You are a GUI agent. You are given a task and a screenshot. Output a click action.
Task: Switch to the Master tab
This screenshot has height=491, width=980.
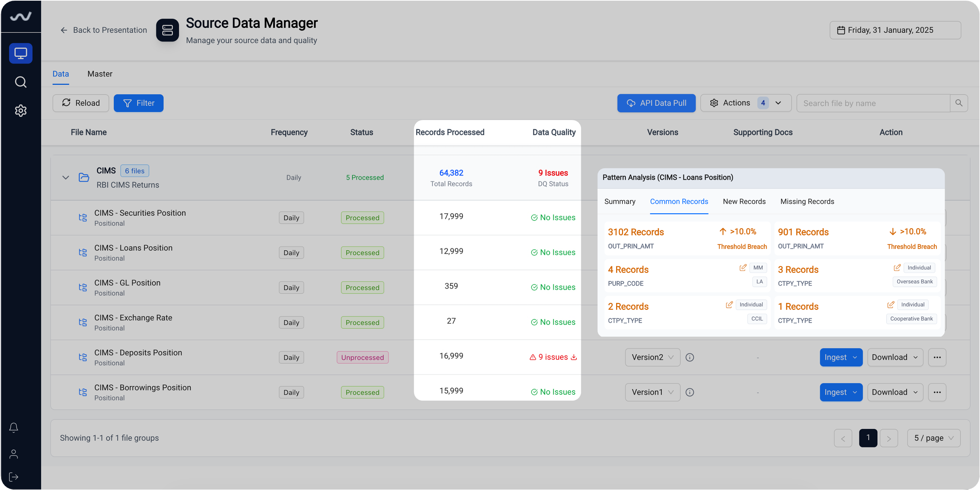point(100,74)
